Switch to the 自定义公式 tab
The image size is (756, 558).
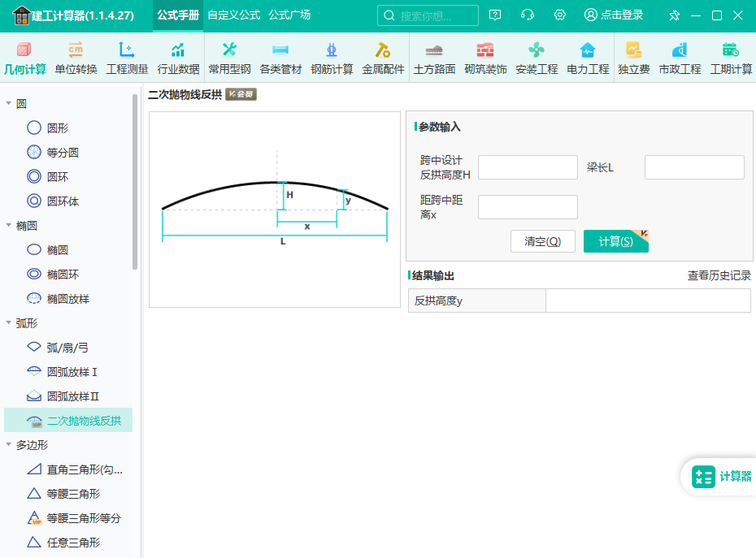tap(233, 15)
